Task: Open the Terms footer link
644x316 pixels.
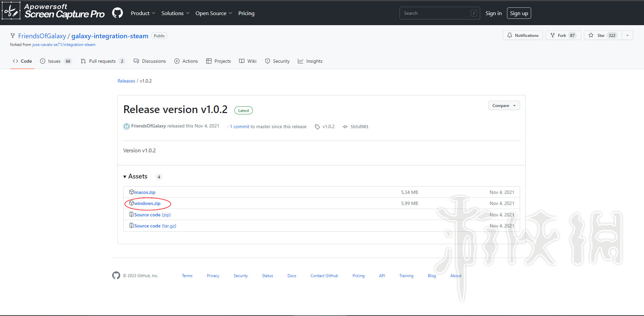Action: 187,276
